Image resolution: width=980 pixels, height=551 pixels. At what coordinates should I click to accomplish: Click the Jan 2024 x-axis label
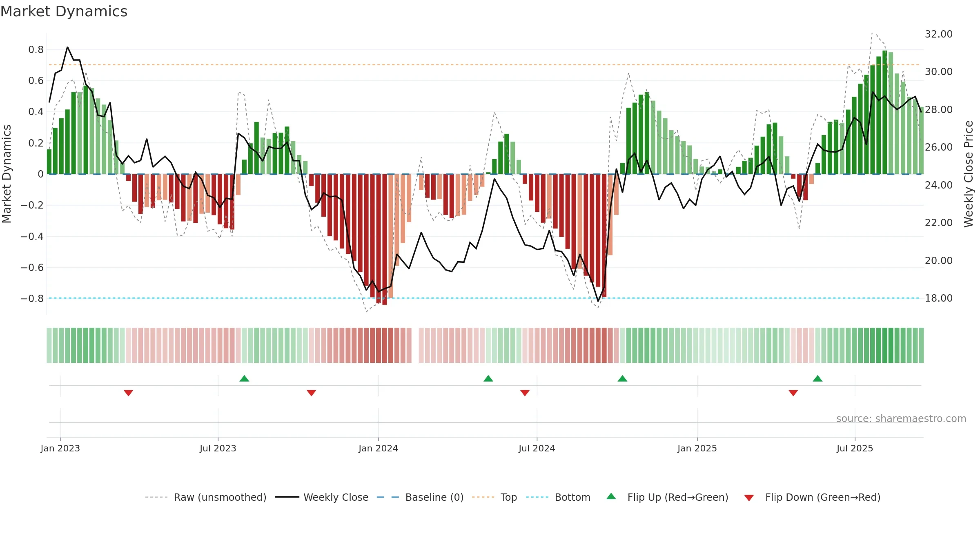(x=378, y=448)
